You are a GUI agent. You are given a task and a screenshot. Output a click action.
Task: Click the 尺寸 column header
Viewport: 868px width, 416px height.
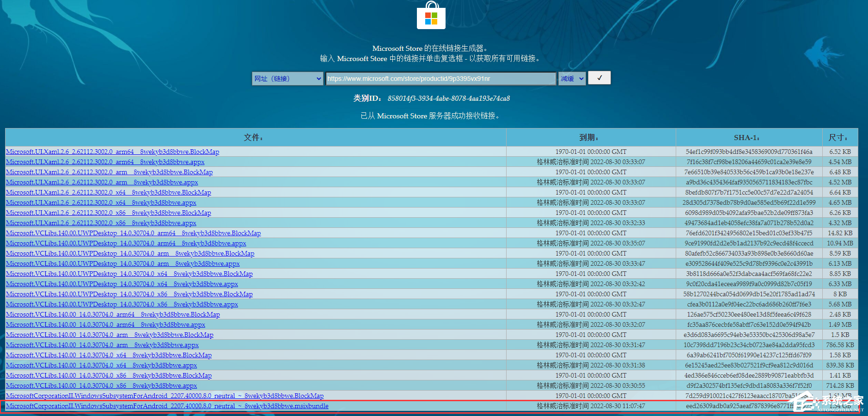(839, 137)
